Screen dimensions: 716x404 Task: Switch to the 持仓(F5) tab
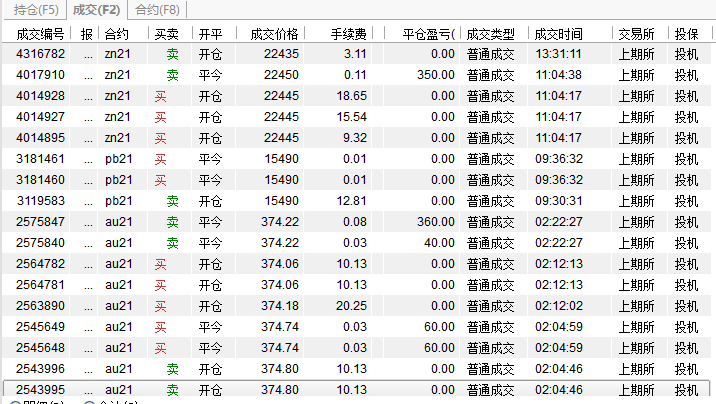click(33, 10)
